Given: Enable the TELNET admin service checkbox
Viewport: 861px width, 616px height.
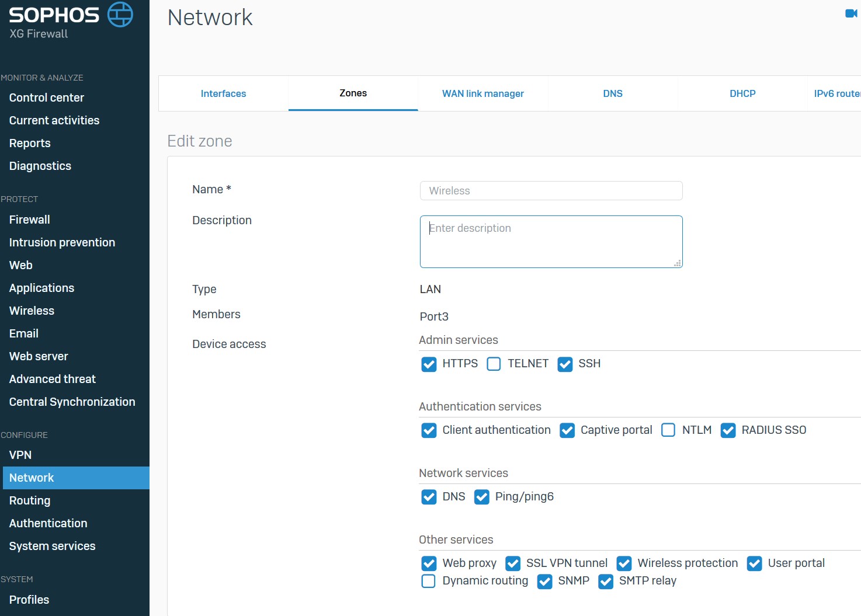Looking at the screenshot, I should coord(494,364).
